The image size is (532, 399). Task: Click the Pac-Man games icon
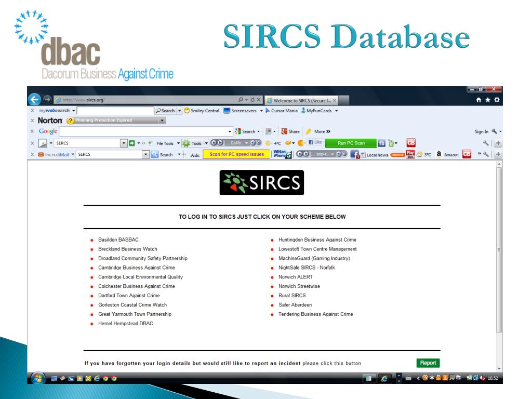pos(301,143)
